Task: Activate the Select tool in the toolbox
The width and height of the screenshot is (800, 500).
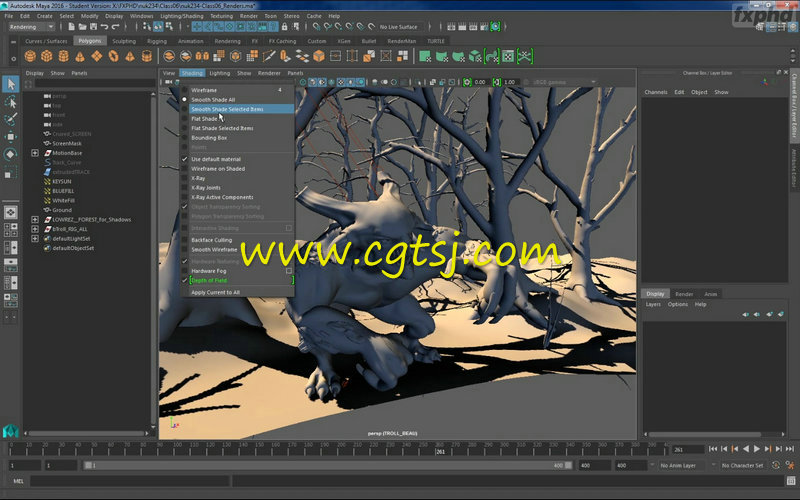Action: [x=11, y=84]
